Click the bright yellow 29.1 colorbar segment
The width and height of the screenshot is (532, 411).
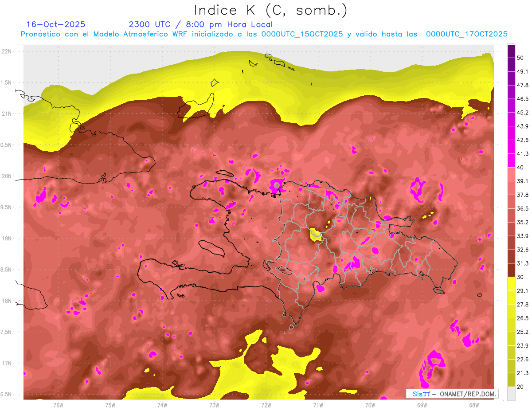pos(511,284)
